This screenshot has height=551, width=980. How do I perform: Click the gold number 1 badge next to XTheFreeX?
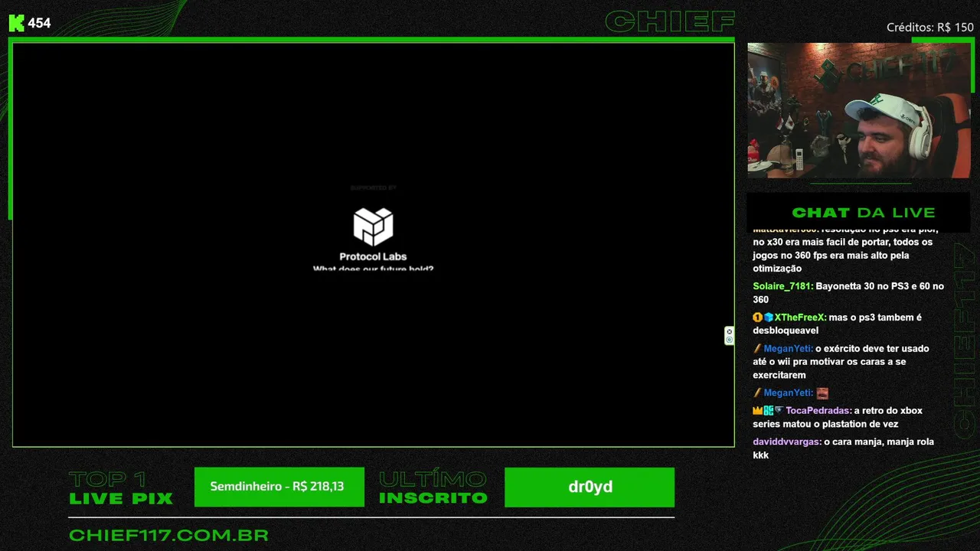click(x=757, y=317)
